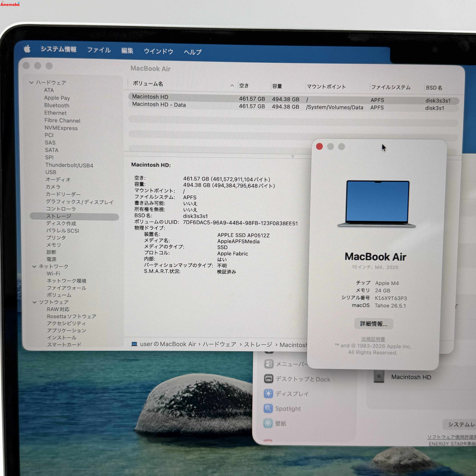Select メモリ in the sidebar

pyautogui.click(x=53, y=245)
